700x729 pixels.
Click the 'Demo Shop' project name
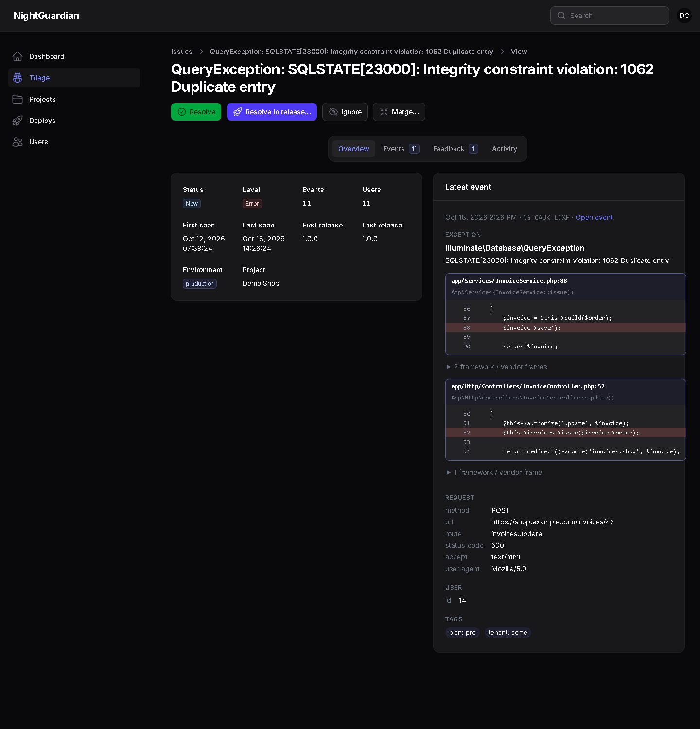261,283
